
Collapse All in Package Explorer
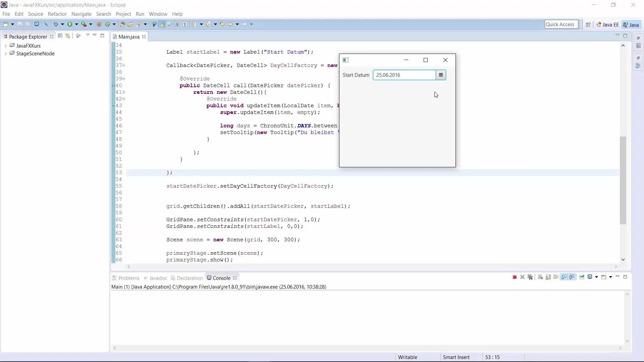(x=60, y=36)
